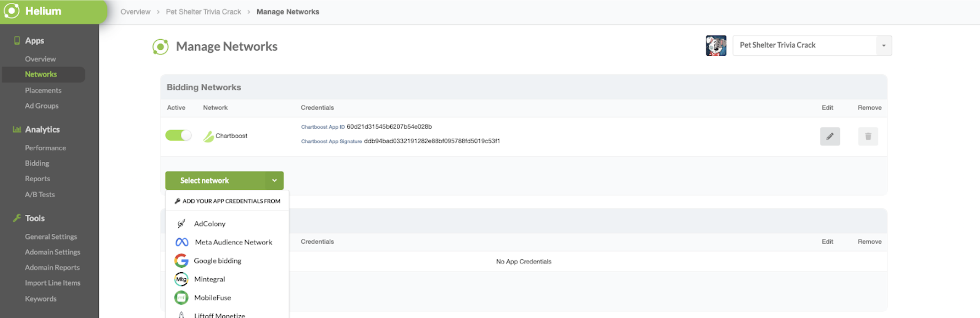Image resolution: width=980 pixels, height=318 pixels.
Task: Open Overview in the sidebar
Action: (x=40, y=59)
